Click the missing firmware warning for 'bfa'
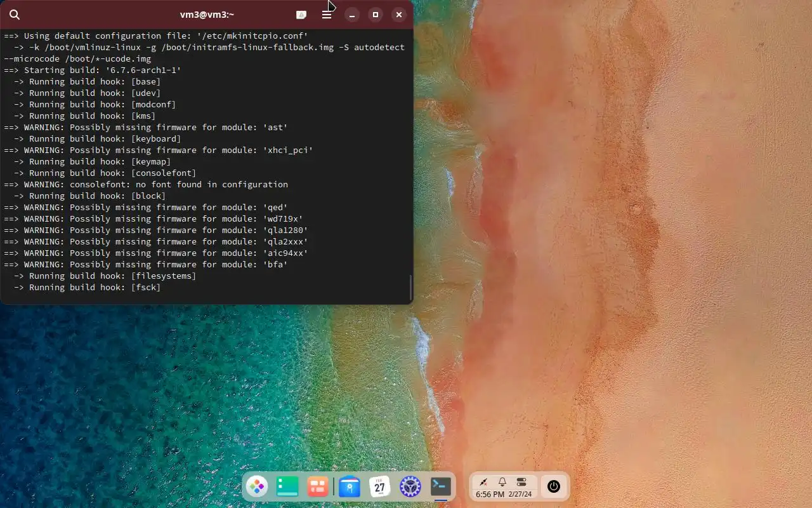This screenshot has height=508, width=812. pyautogui.click(x=146, y=265)
